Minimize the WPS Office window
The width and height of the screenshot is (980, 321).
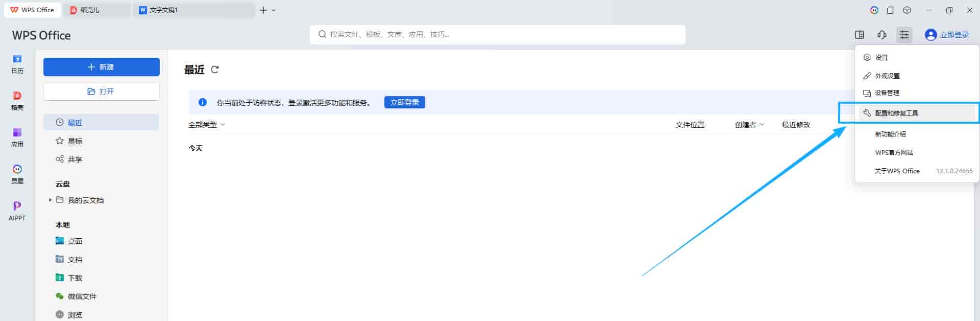tap(929, 10)
